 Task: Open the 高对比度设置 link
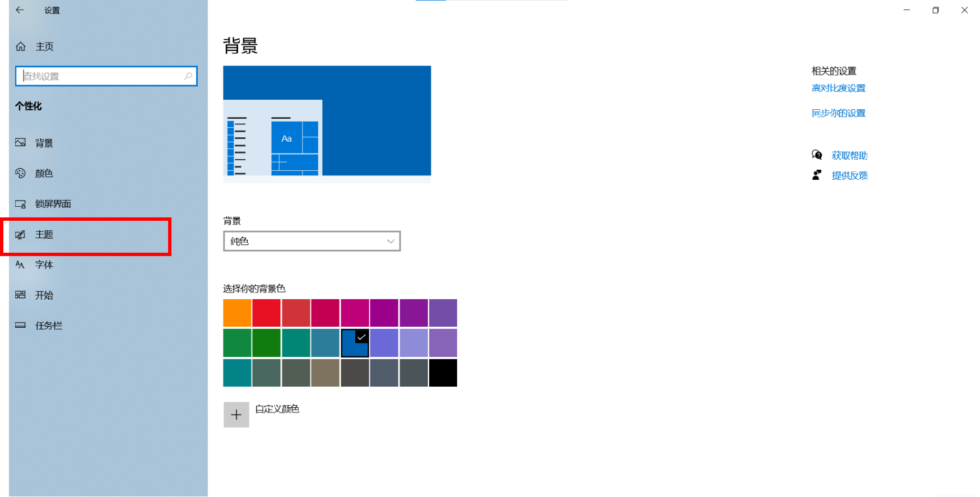tap(838, 88)
